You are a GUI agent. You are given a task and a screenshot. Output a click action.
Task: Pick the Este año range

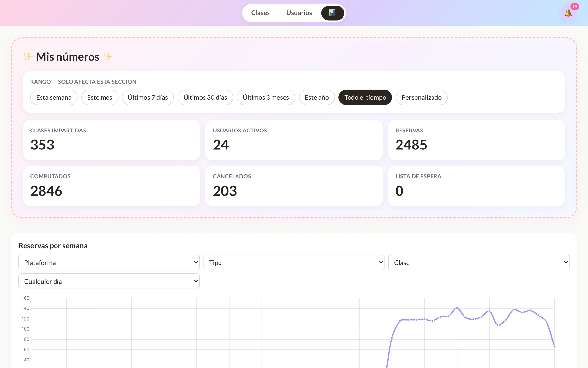point(317,97)
